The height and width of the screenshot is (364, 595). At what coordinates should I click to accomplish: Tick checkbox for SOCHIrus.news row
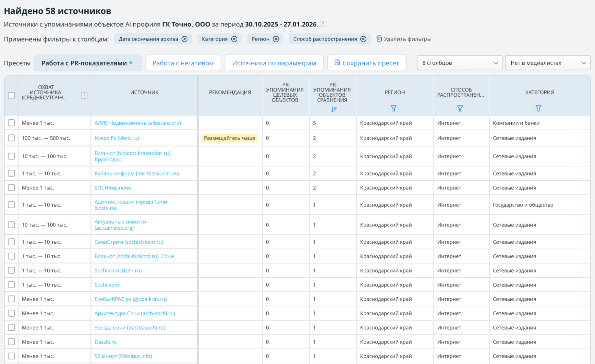coord(11,188)
